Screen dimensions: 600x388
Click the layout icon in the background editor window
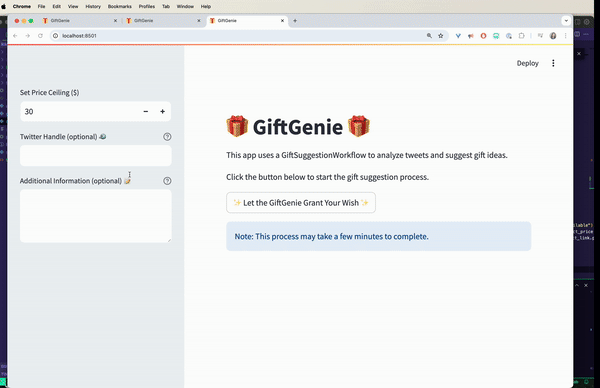pyautogui.click(x=577, y=22)
